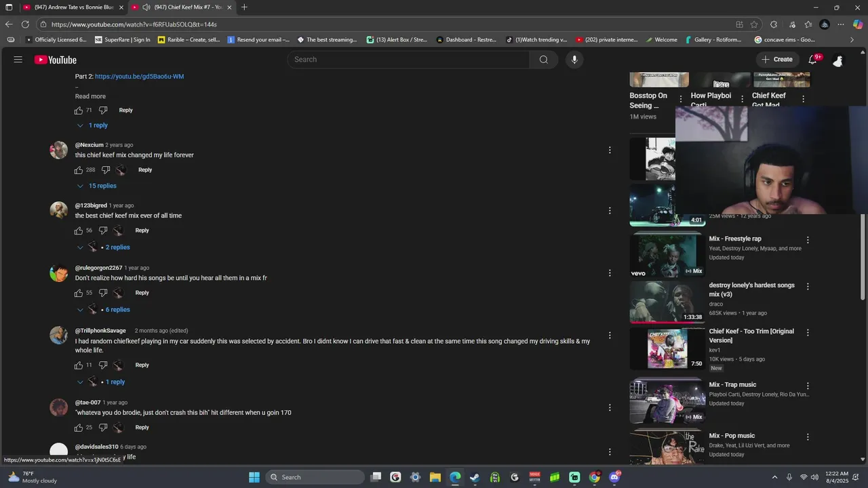Open Alert Box / Stre... bookmark
This screenshot has height=488, width=868.
click(397, 40)
